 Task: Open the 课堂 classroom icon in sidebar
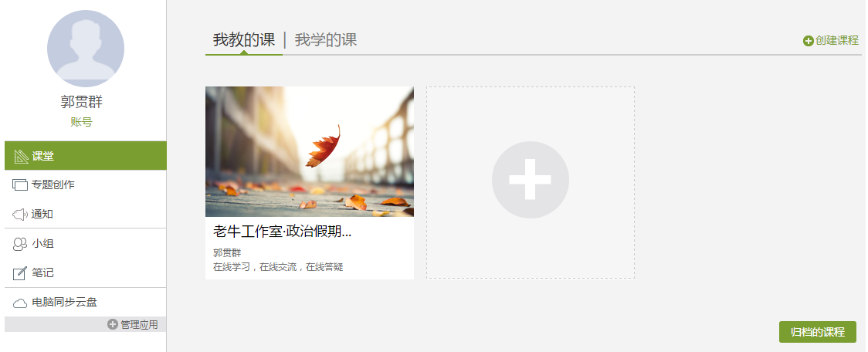pyautogui.click(x=21, y=156)
